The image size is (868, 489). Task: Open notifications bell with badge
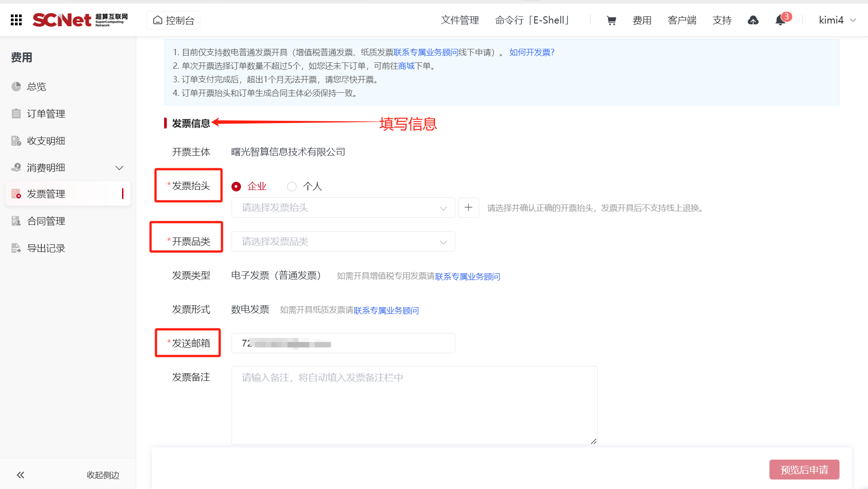[x=780, y=20]
